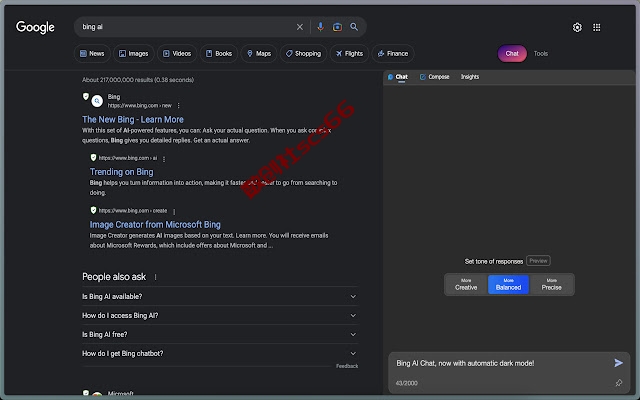The height and width of the screenshot is (400, 640).
Task: Switch to the Videos filter
Action: 177,53
